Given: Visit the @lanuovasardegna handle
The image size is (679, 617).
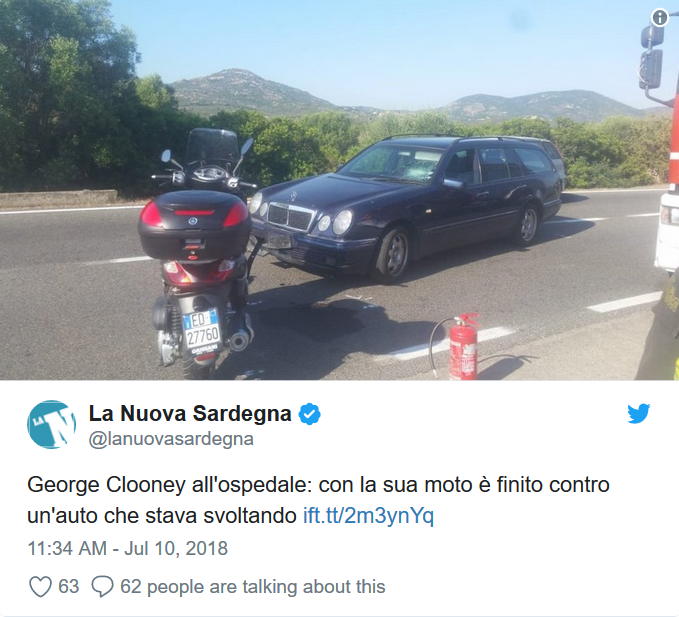Looking at the screenshot, I should point(171,439).
